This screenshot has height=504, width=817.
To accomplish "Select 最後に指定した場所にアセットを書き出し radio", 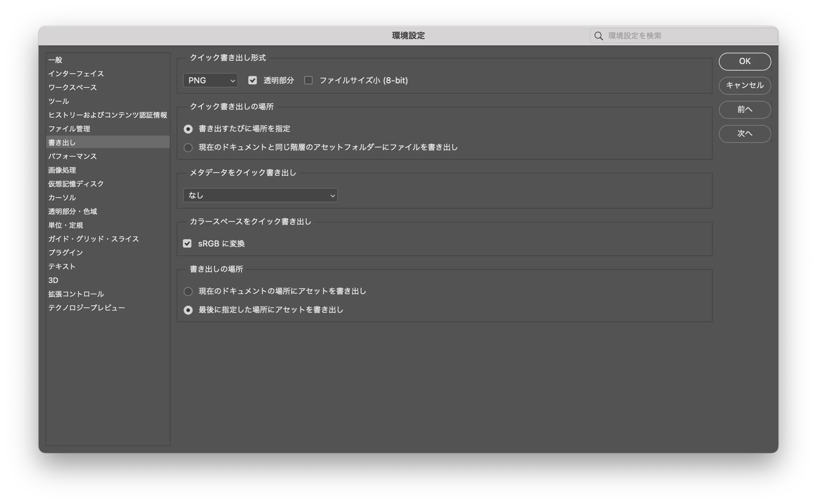I will coord(188,310).
